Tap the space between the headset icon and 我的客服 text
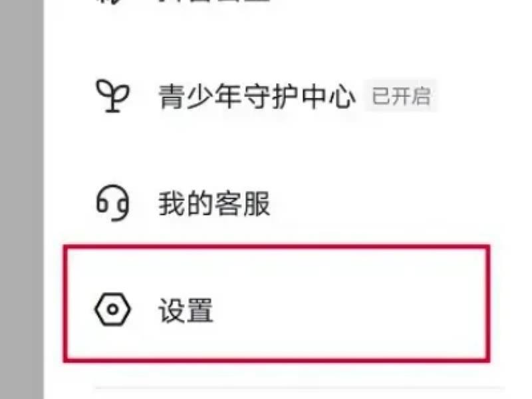 click(144, 203)
